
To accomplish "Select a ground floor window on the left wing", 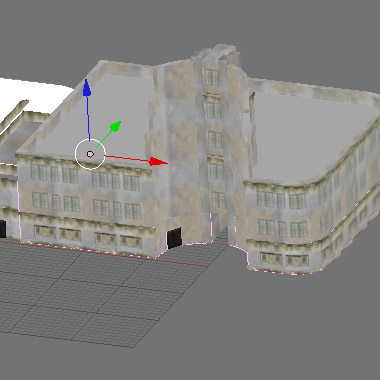I will 45,231.
